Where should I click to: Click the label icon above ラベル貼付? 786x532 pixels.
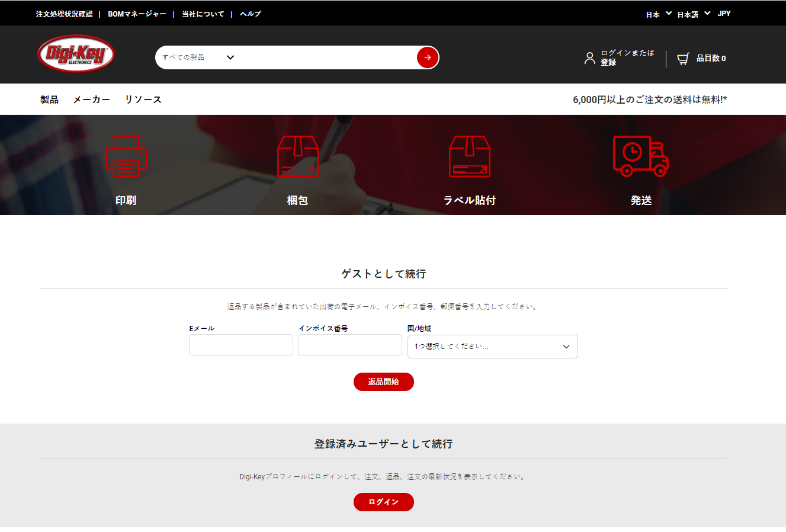click(x=469, y=156)
